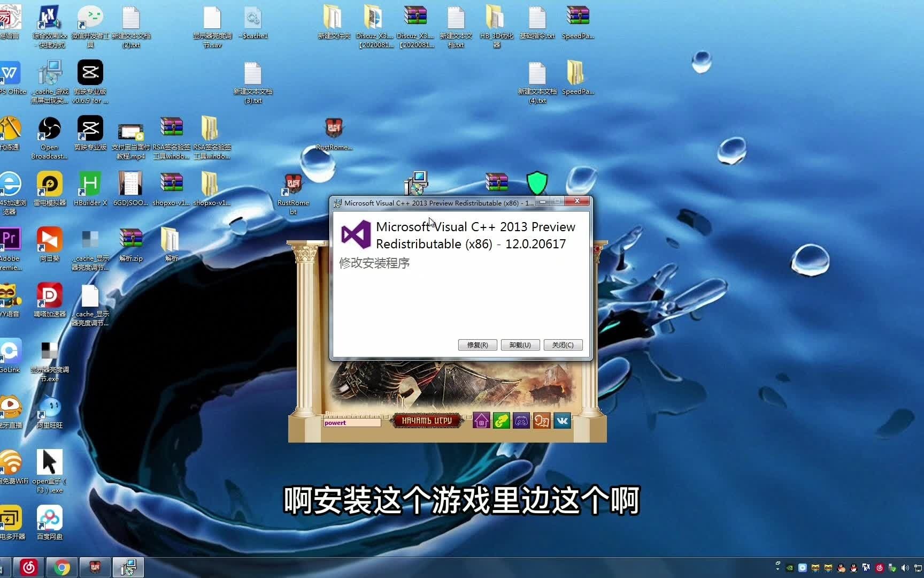924x578 pixels.
Task: Click the kX mixer tray icon
Action: coord(866,568)
